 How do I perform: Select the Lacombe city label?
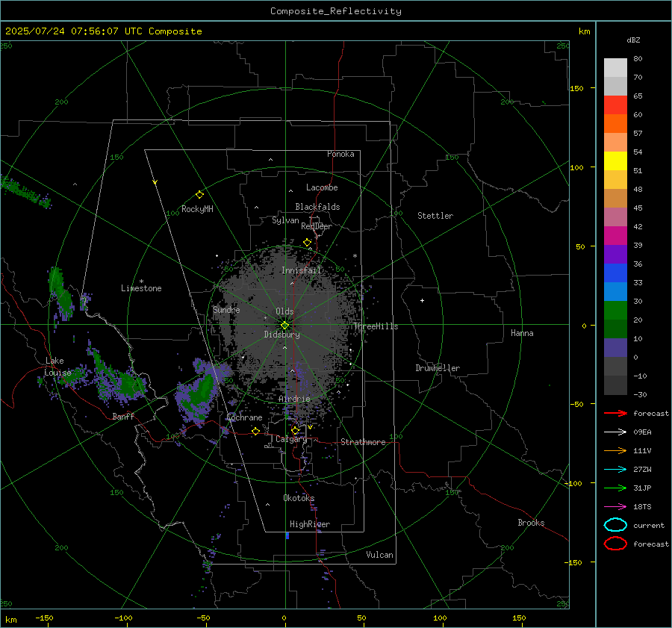[x=322, y=187]
